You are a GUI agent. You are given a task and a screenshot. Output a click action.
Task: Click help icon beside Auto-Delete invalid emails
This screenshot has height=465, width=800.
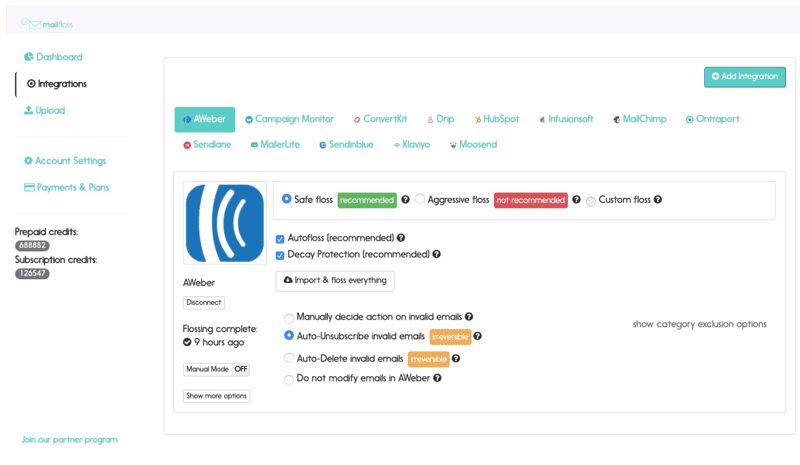(x=456, y=359)
